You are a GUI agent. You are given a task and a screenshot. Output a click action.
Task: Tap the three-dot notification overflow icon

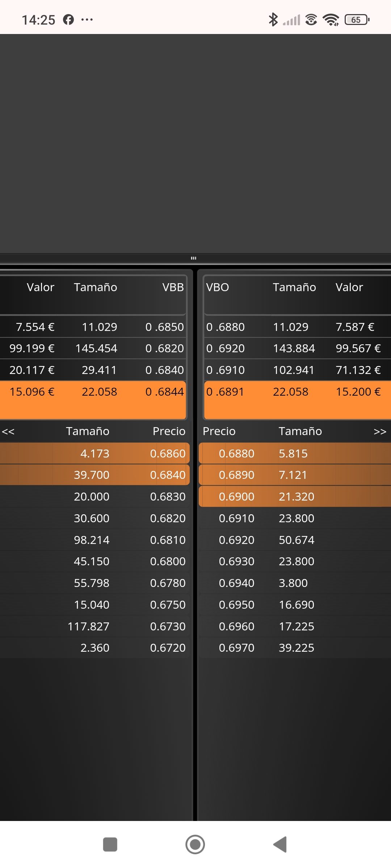click(87, 20)
